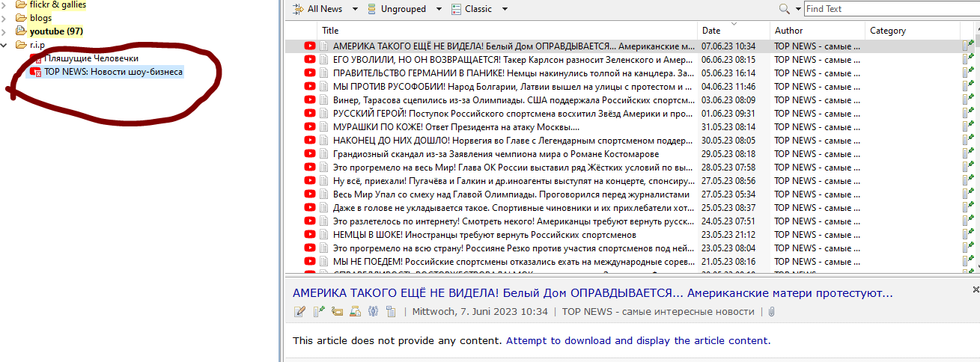The height and width of the screenshot is (362, 980).
Task: Open the selected article title link
Action: coord(592,293)
